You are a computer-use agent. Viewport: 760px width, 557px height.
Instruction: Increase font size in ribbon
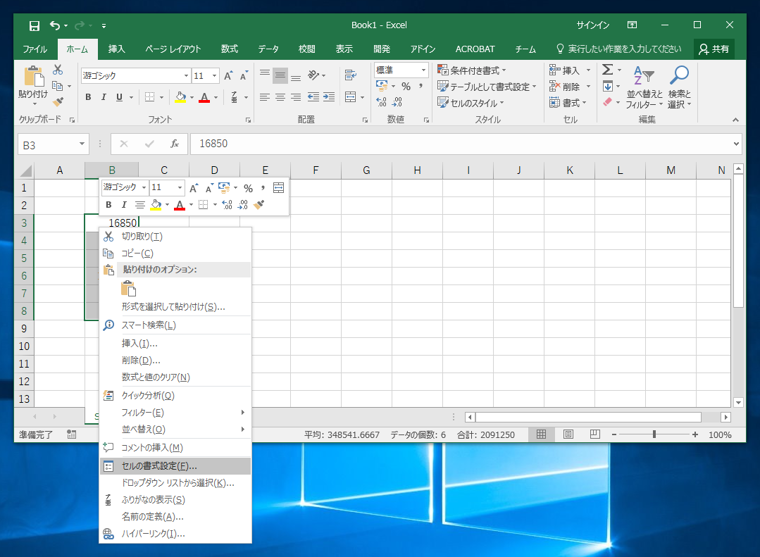tap(228, 76)
